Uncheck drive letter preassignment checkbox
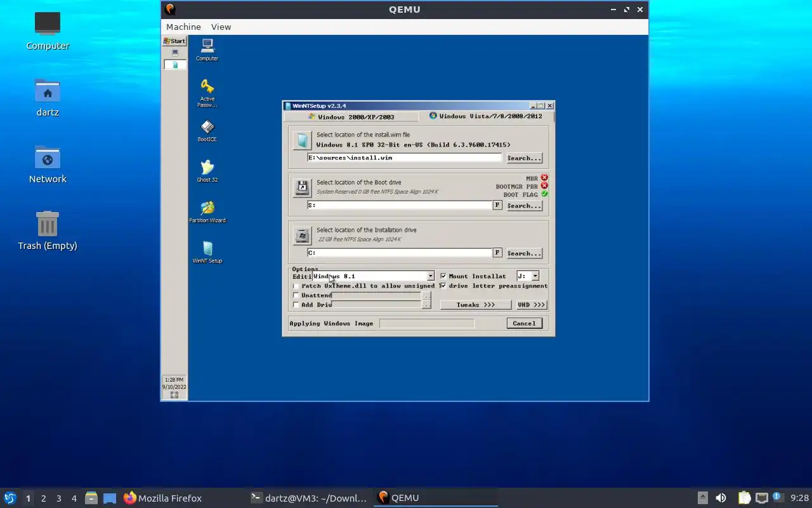Viewport: 812px width, 508px height. [443, 286]
